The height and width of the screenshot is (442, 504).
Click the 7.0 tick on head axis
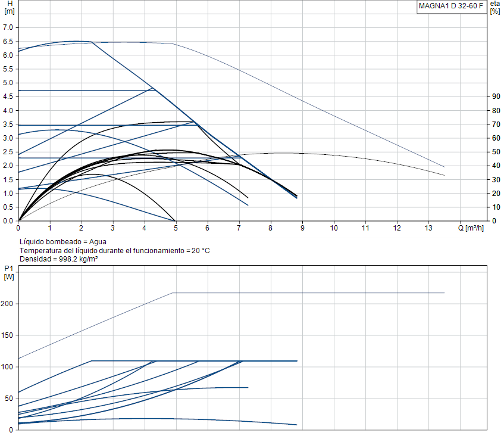(8, 27)
